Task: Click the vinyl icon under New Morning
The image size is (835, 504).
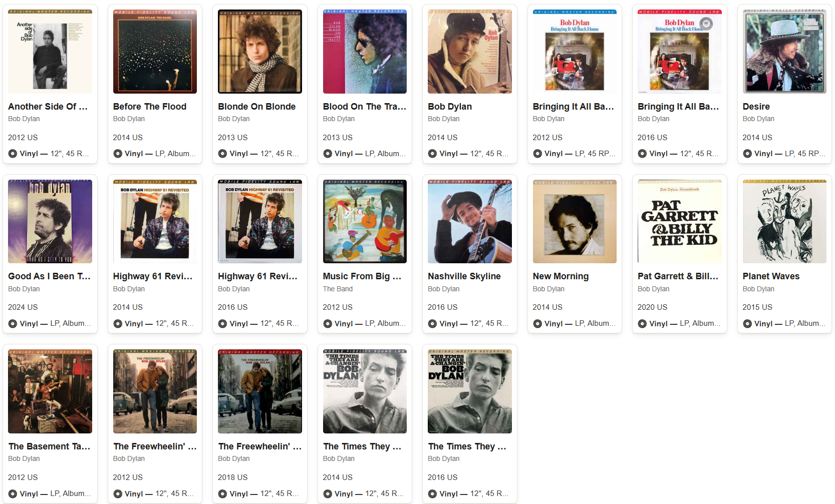Action: click(x=537, y=324)
